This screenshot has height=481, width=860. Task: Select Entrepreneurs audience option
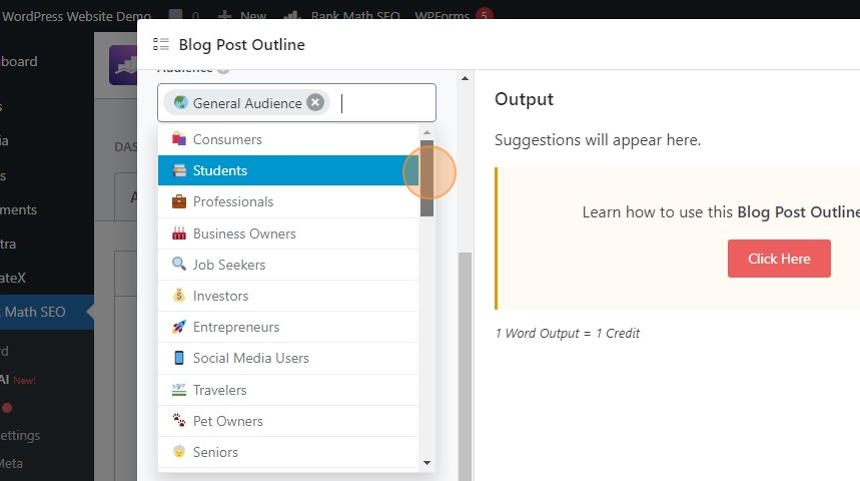click(288, 327)
